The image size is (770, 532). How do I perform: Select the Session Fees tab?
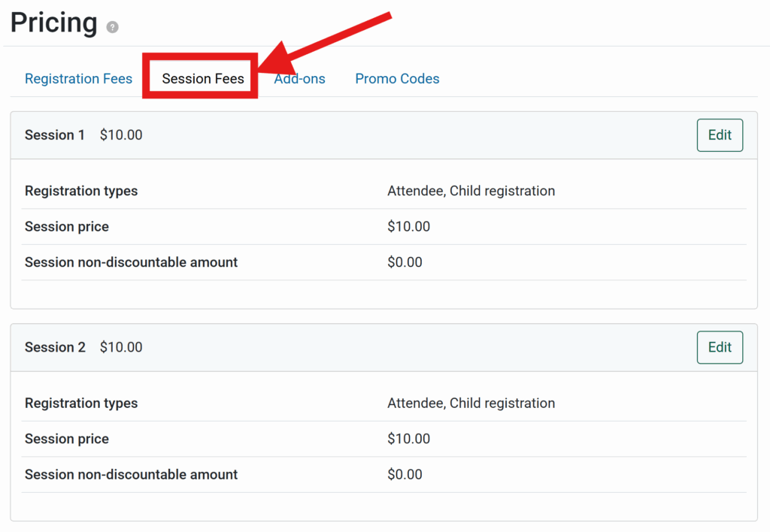point(203,79)
